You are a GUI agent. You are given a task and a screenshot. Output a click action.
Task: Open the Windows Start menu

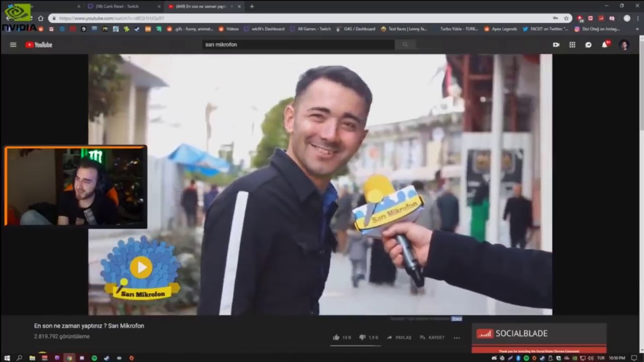click(7, 358)
